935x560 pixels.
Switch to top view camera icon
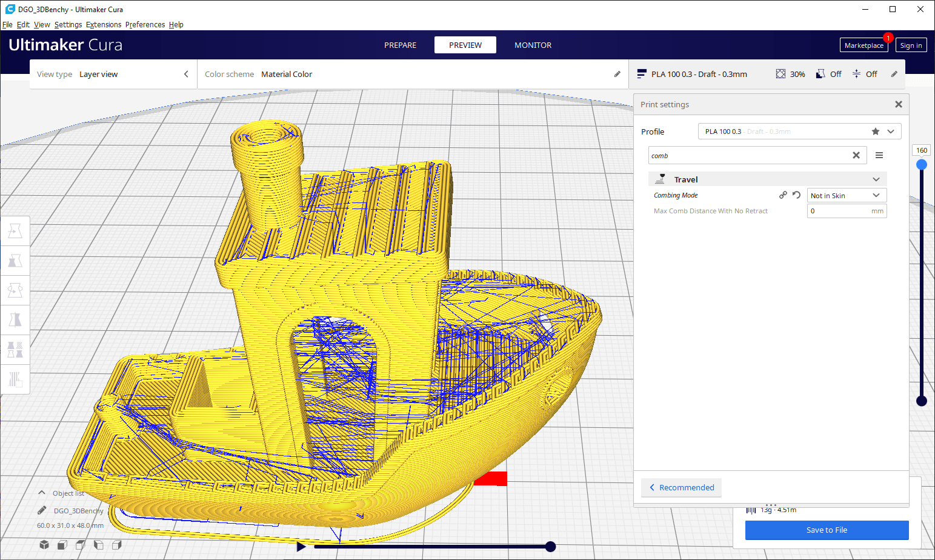coord(80,545)
